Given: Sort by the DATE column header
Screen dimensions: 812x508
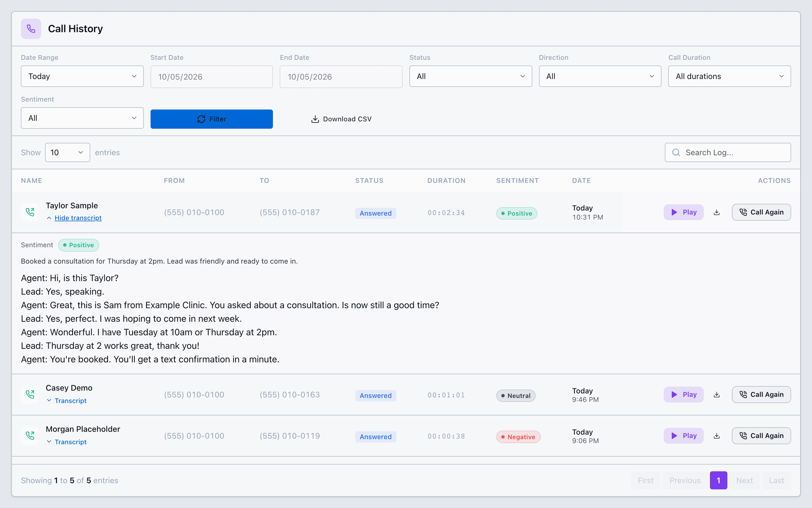Looking at the screenshot, I should (581, 180).
